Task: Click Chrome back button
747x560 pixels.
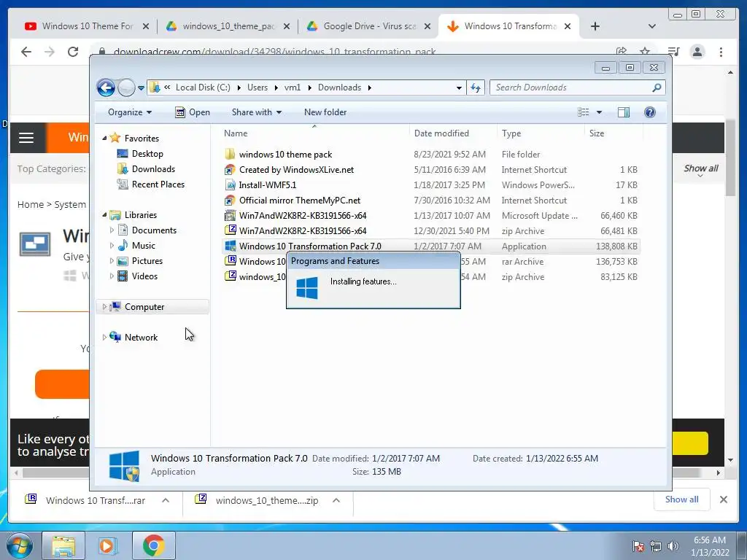Action: point(26,52)
